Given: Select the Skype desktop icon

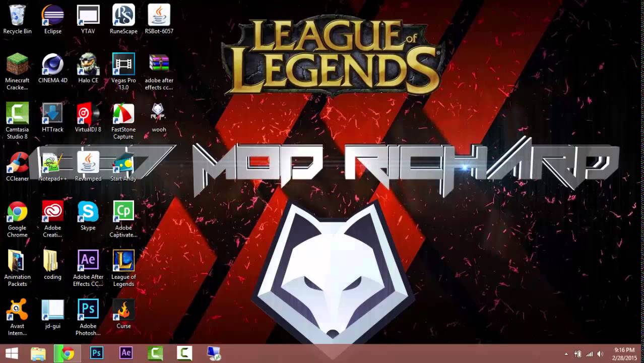Looking at the screenshot, I should click(x=88, y=216).
